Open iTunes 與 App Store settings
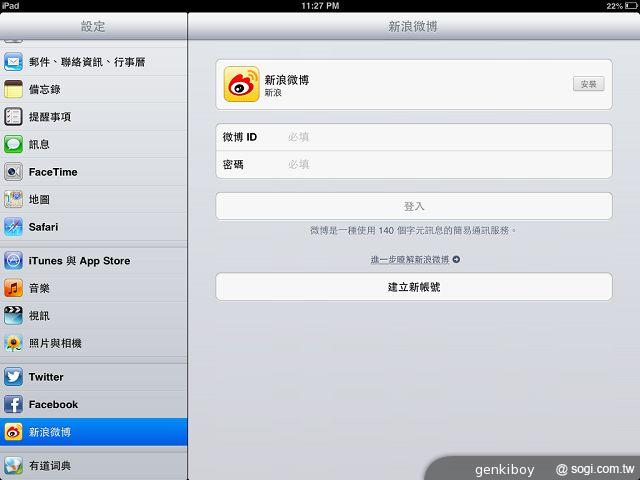 pos(93,261)
